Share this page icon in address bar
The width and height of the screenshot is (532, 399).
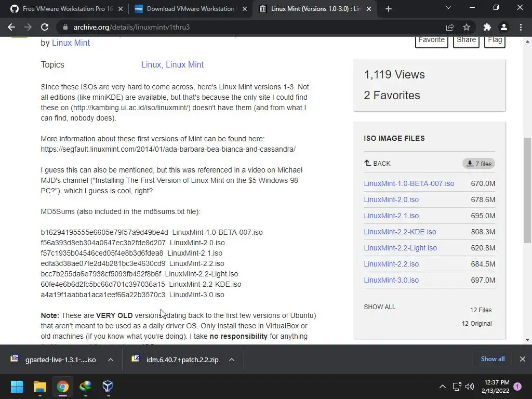click(x=450, y=27)
